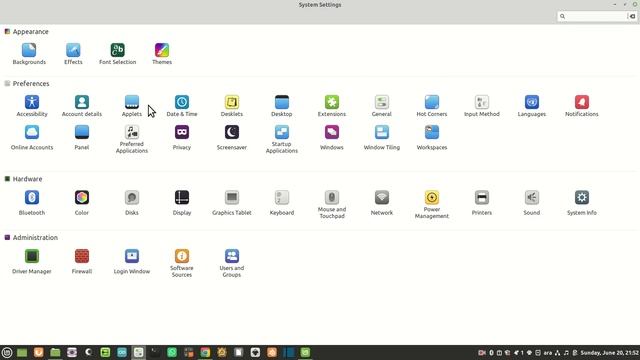Viewport: 640px width, 360px height.
Task: Focus the settings search field
Action: click(597, 16)
